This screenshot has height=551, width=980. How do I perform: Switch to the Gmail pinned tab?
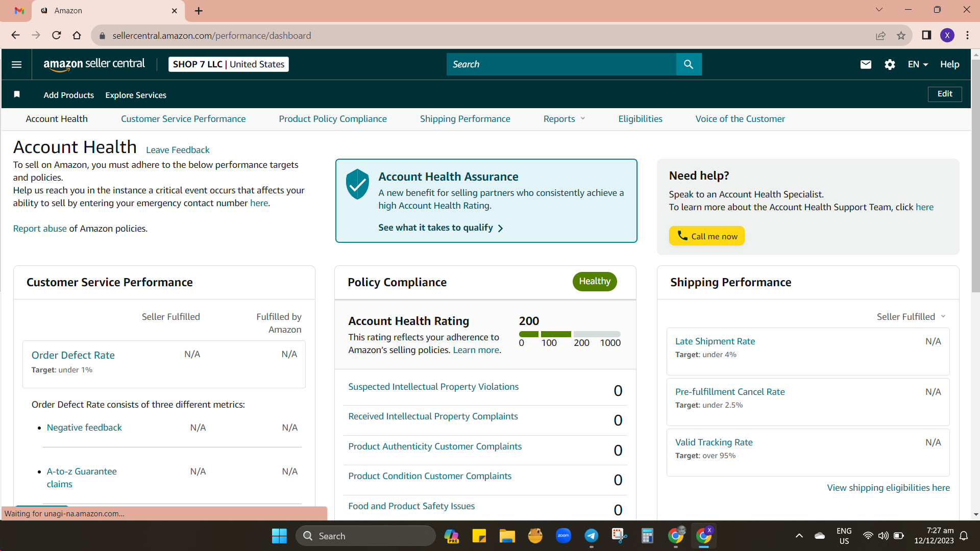click(x=19, y=11)
